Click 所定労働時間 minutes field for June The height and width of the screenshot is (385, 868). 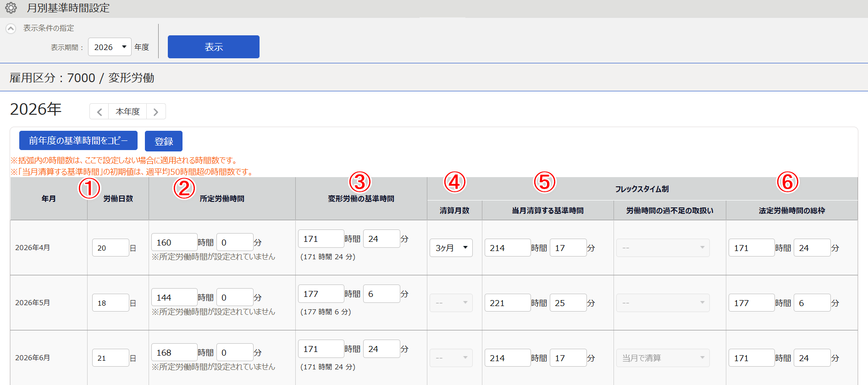pyautogui.click(x=235, y=352)
